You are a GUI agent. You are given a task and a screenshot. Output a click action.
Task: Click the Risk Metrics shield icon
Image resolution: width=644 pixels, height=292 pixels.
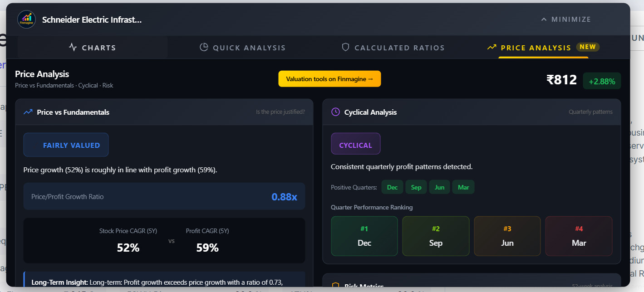335,286
